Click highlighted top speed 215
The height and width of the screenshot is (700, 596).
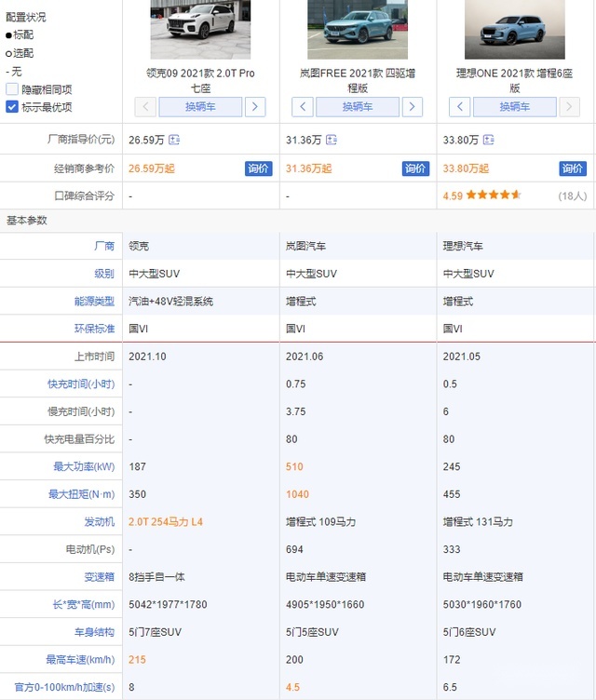137,659
